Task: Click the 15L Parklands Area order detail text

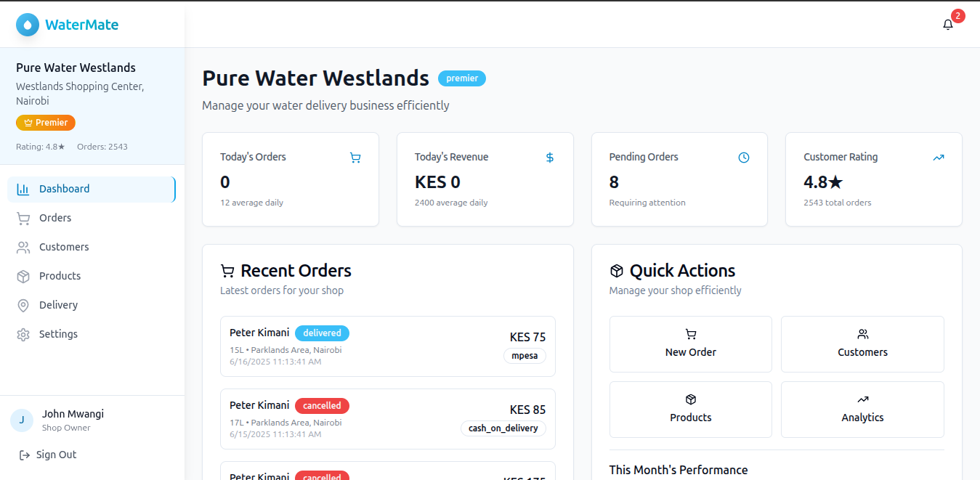Action: coord(286,350)
